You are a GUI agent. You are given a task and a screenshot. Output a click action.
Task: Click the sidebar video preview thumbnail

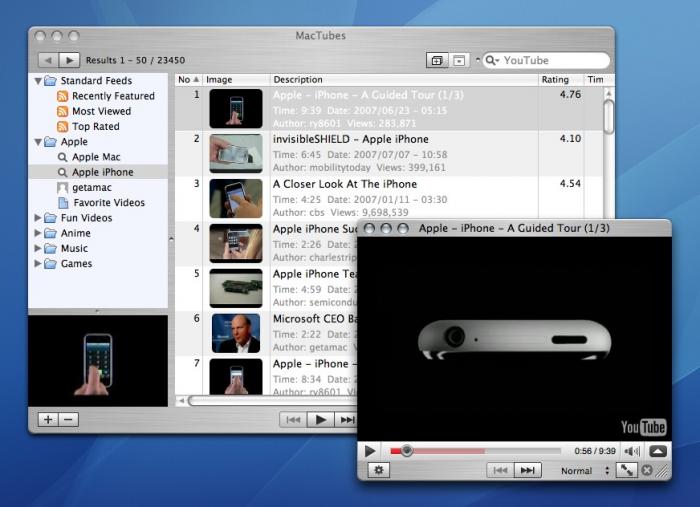pyautogui.click(x=98, y=361)
